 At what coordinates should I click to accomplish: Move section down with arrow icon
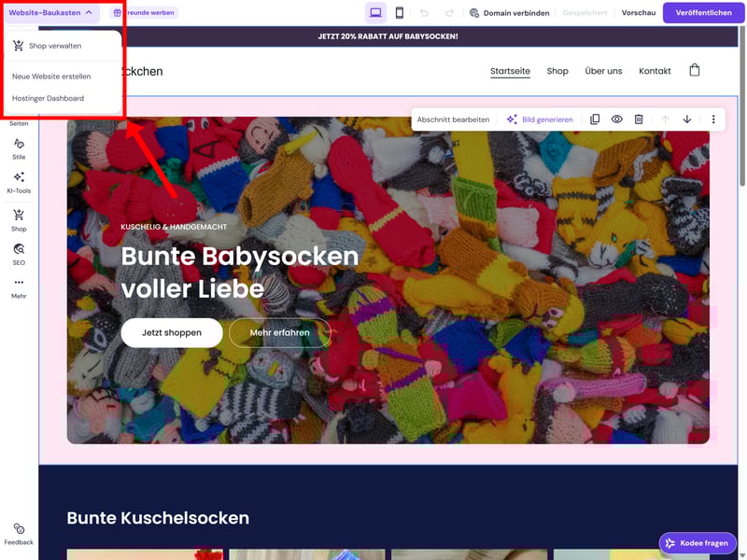click(x=687, y=119)
